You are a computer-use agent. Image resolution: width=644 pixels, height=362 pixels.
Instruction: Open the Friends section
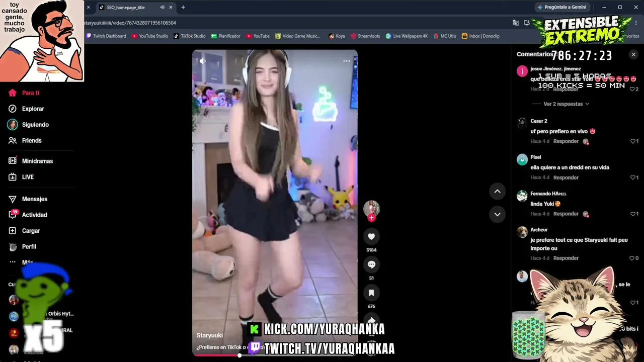click(x=25, y=141)
